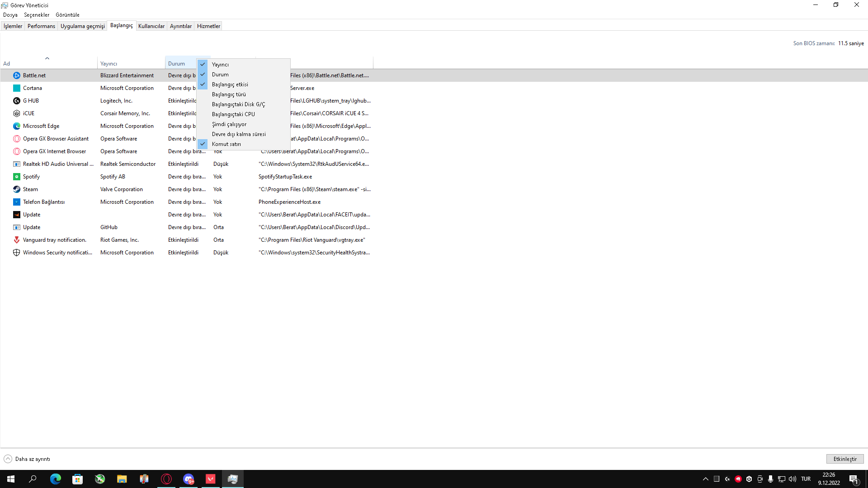Click the Microsoft Edge row icon

(17, 126)
